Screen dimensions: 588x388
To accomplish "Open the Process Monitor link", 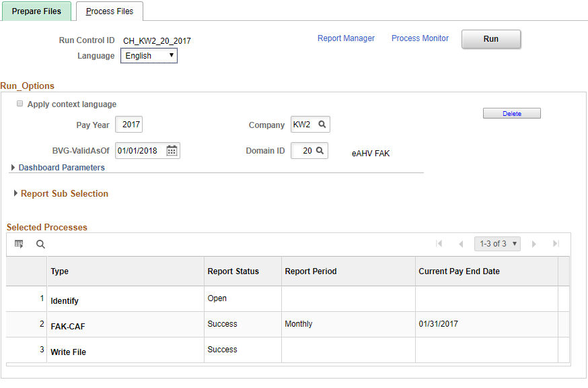I will (x=420, y=38).
